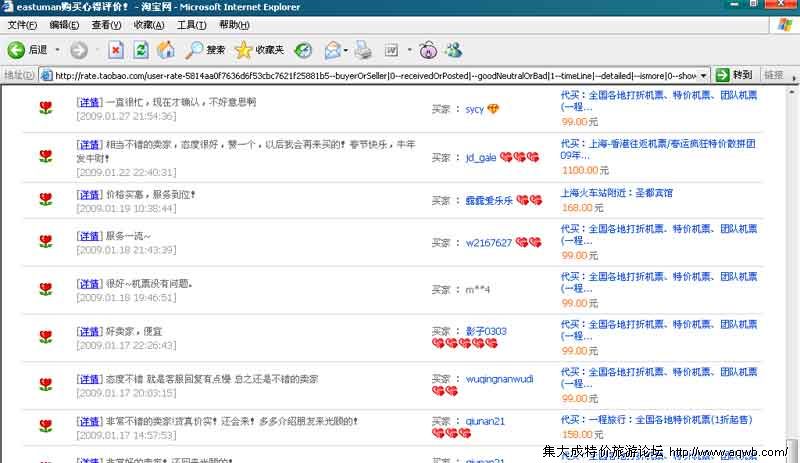This screenshot has height=463, width=800.
Task: Open 详情 link for 好卖家,便宜 review
Action: pos(89,331)
